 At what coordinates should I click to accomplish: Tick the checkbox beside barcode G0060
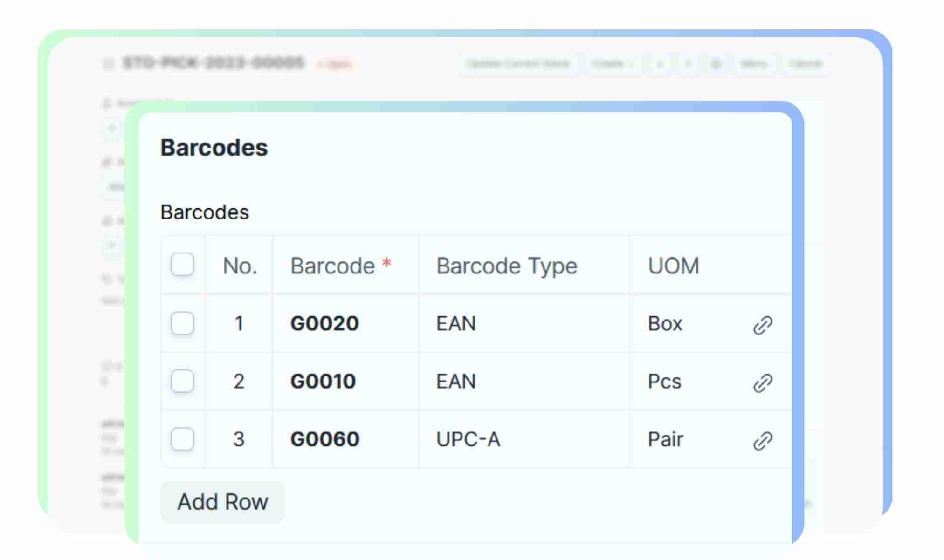(x=182, y=439)
